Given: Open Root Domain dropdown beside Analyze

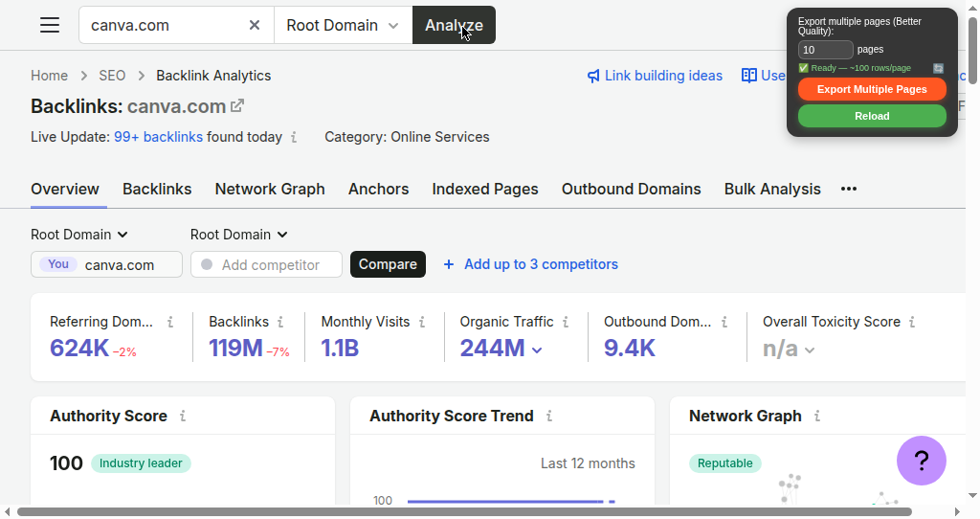Looking at the screenshot, I should click(344, 25).
